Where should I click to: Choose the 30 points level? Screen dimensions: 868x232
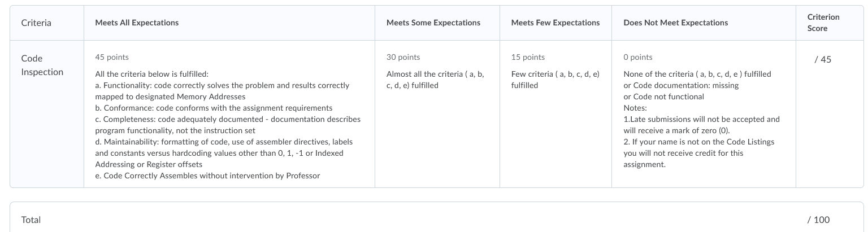coord(403,57)
